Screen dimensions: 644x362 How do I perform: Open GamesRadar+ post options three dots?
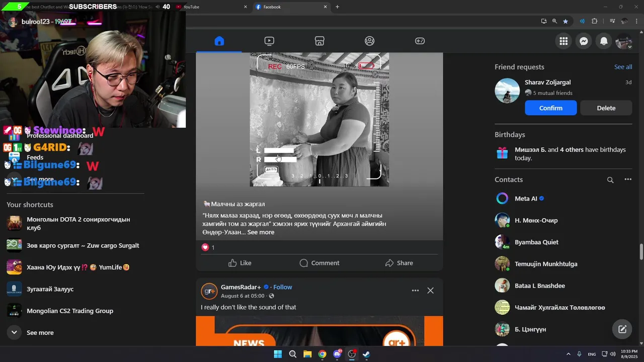pos(415,291)
